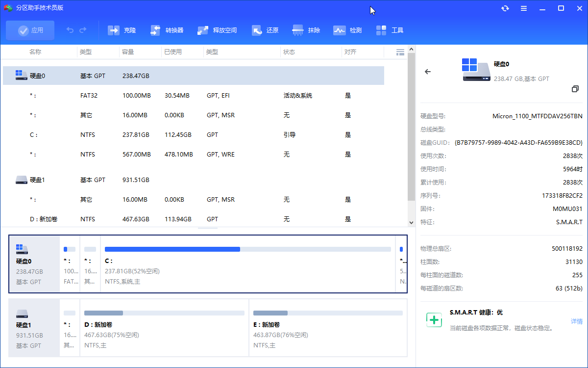
Task: Click the app logo in title bar
Action: tap(8, 8)
